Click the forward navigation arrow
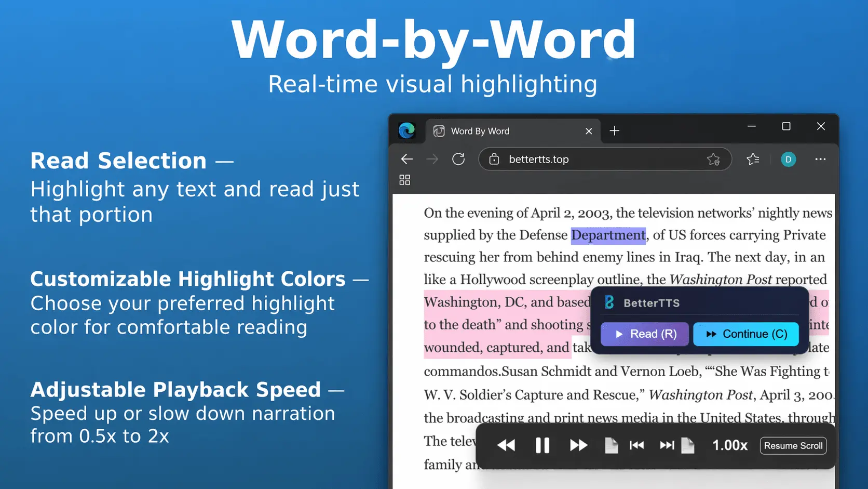 pos(432,159)
